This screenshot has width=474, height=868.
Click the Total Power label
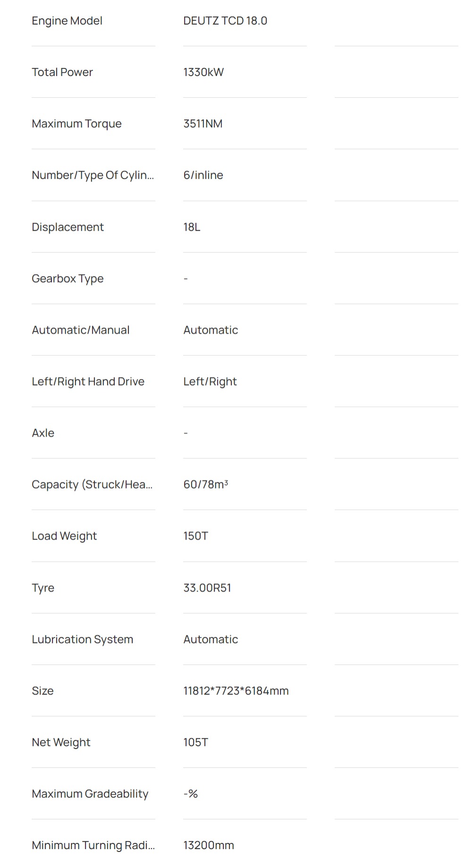pyautogui.click(x=62, y=72)
